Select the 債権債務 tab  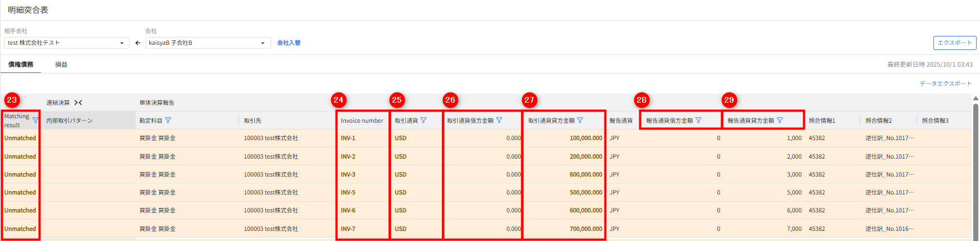point(21,64)
